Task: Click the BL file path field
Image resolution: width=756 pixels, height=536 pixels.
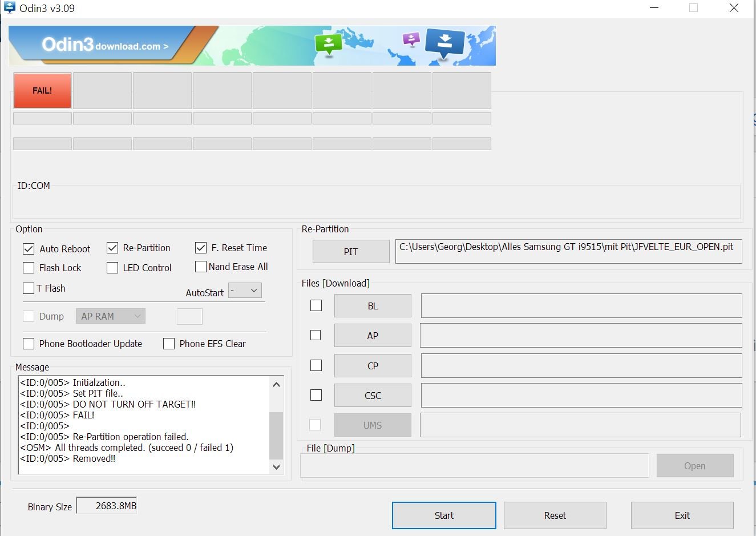Action: tap(581, 306)
